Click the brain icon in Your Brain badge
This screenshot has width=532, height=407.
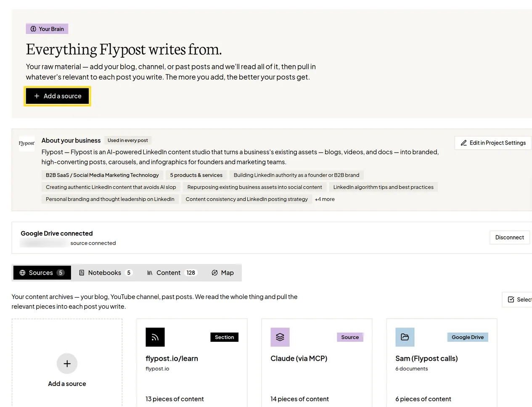33,29
